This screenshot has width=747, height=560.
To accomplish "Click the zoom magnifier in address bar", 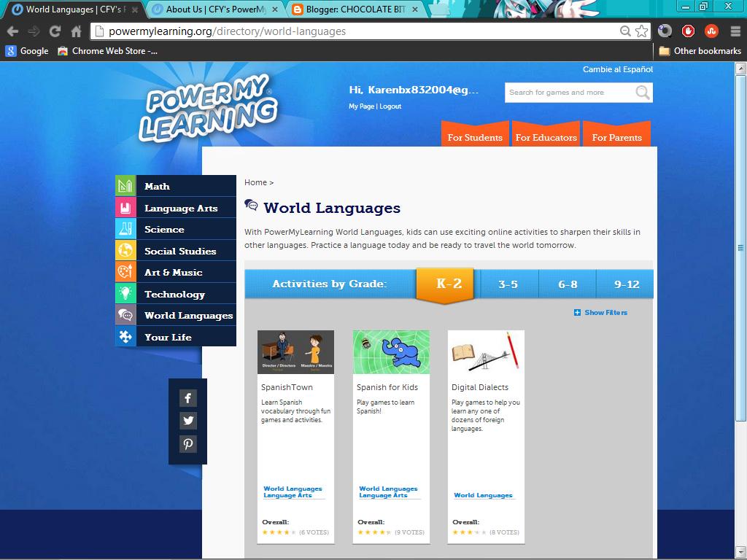I will click(625, 31).
